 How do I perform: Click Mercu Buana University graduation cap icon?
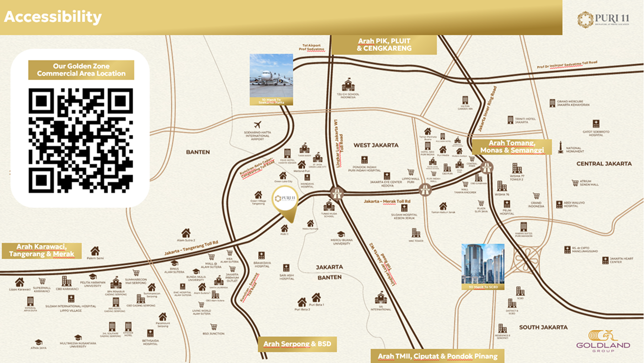pyautogui.click(x=341, y=234)
